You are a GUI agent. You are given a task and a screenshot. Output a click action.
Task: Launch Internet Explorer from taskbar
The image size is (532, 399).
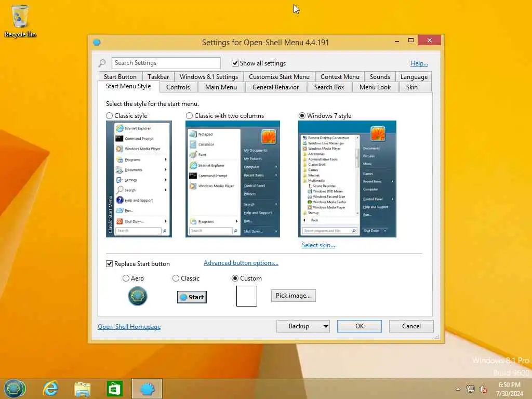[50, 389]
